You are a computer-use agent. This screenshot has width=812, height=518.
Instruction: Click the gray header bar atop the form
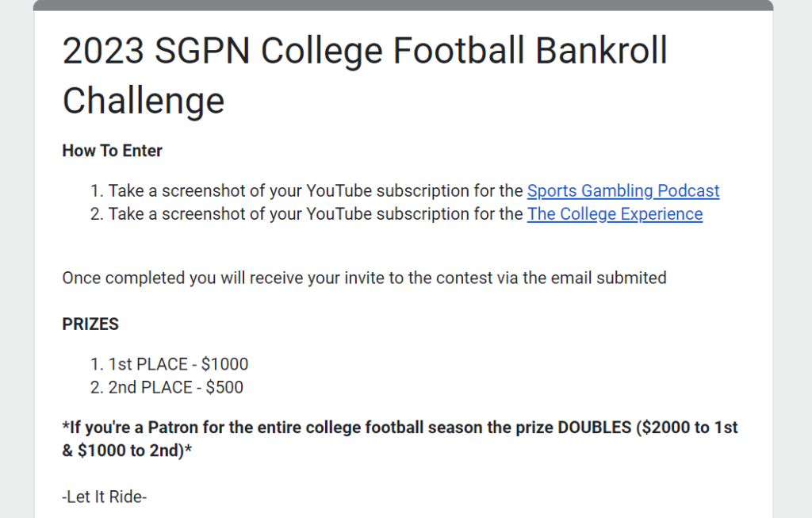(404, 6)
